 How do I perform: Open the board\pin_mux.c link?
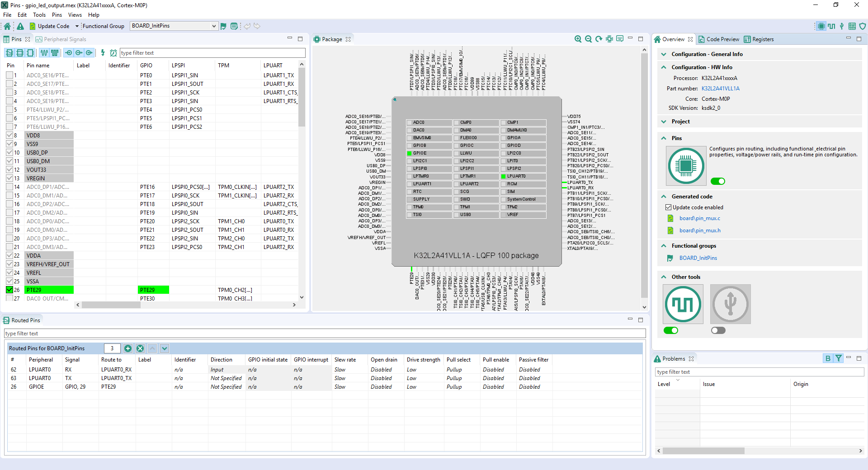[x=699, y=218]
